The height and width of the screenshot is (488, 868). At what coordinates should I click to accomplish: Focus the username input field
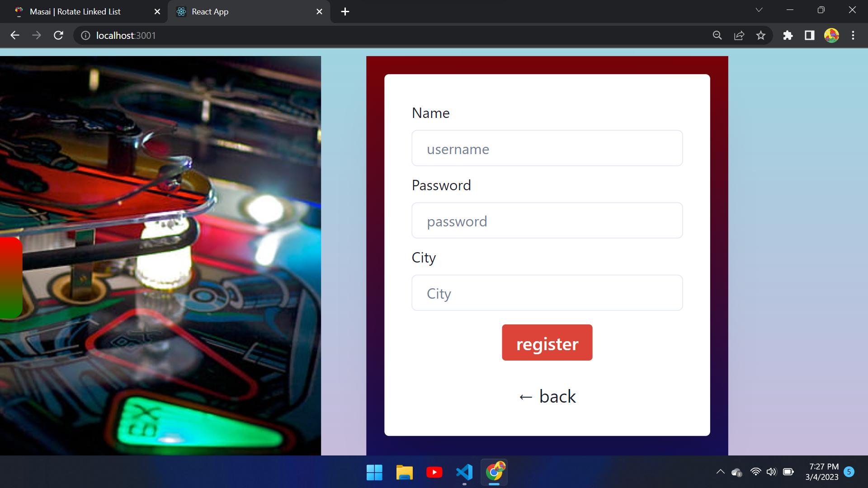click(x=547, y=149)
